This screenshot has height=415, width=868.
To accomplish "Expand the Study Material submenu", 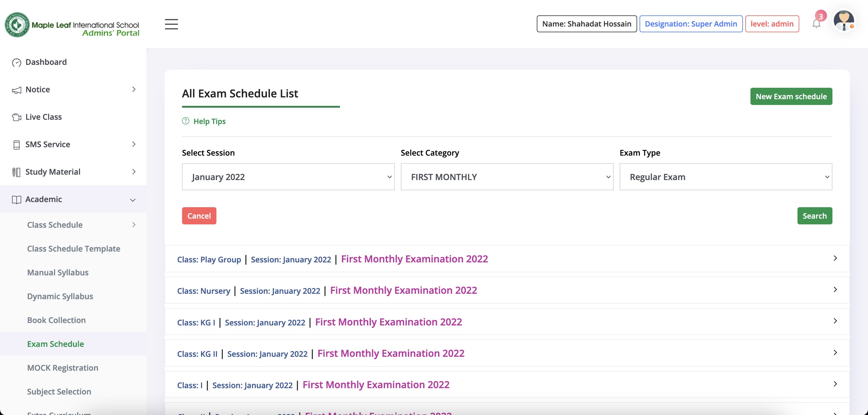I will [134, 172].
